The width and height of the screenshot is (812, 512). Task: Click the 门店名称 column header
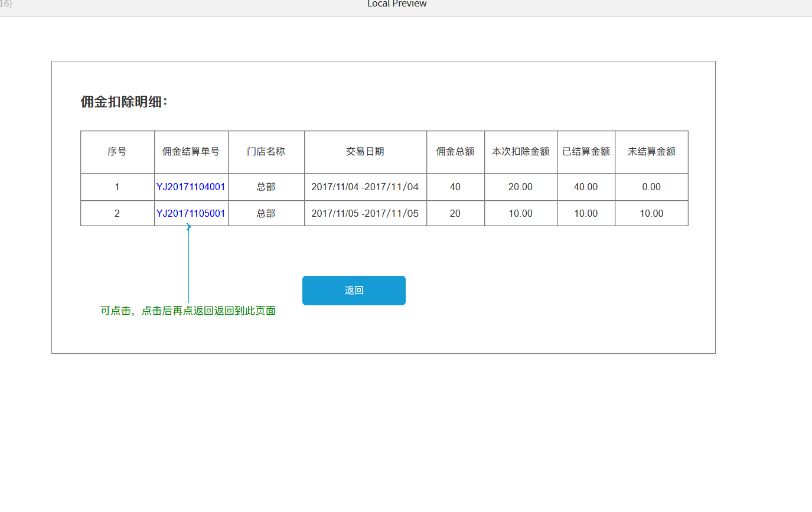[x=266, y=151]
